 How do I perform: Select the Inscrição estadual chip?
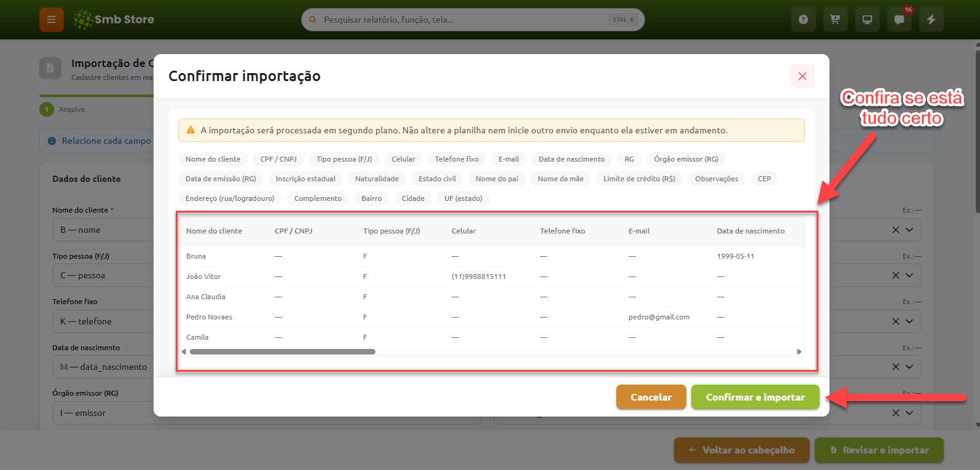(305, 179)
